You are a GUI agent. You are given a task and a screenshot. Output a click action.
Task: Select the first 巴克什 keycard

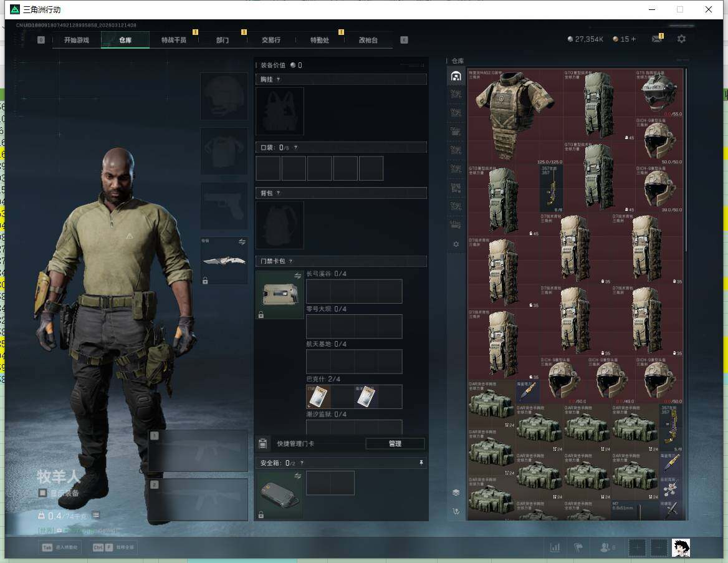click(318, 397)
